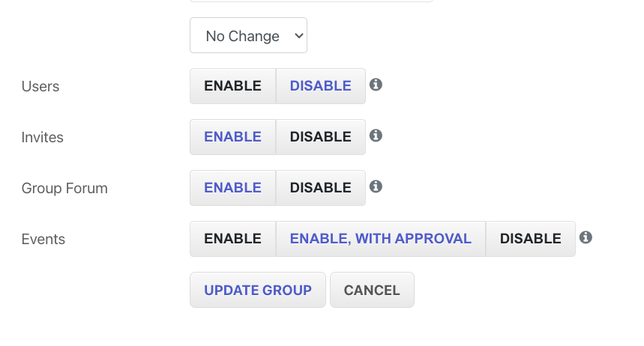Screen dimensions: 644x346
Task: Click info icon beside Invites setting
Action: (x=376, y=136)
